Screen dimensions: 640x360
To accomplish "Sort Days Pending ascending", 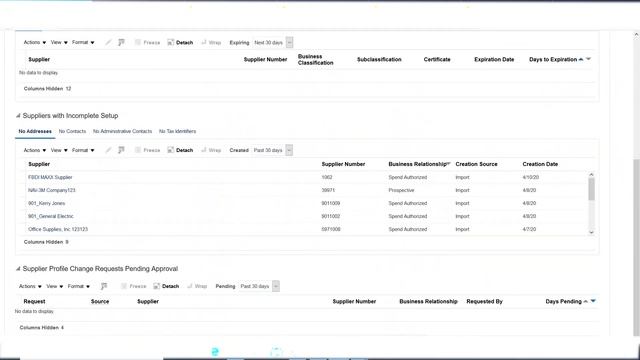I will click(x=586, y=302).
